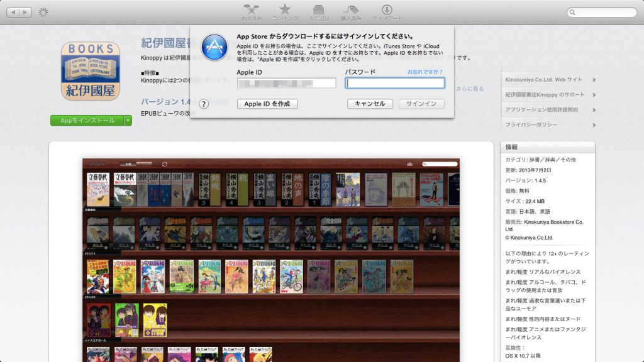Open the dropdown arrow beside Appをインストール
This screenshot has width=644, height=362.
pyautogui.click(x=128, y=120)
